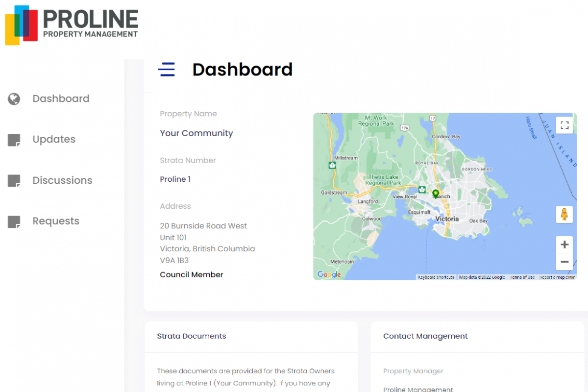
Task: Click the note icon beside Discussions
Action: click(x=14, y=181)
